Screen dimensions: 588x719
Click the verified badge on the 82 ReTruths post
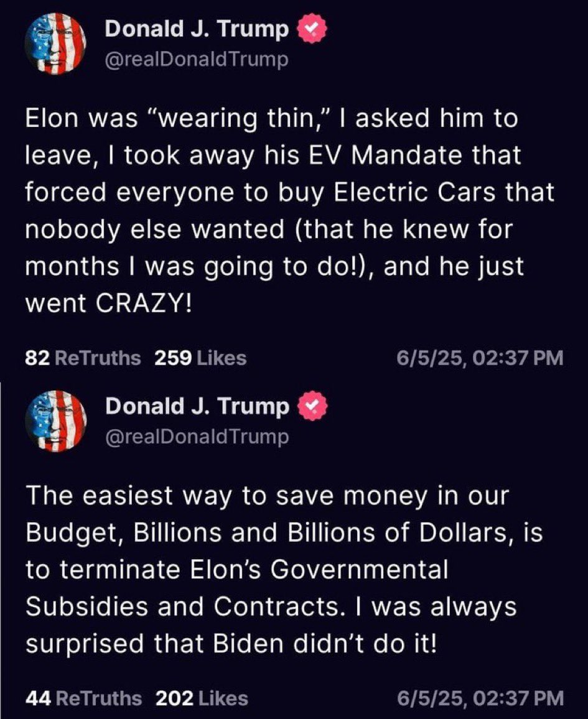(309, 29)
